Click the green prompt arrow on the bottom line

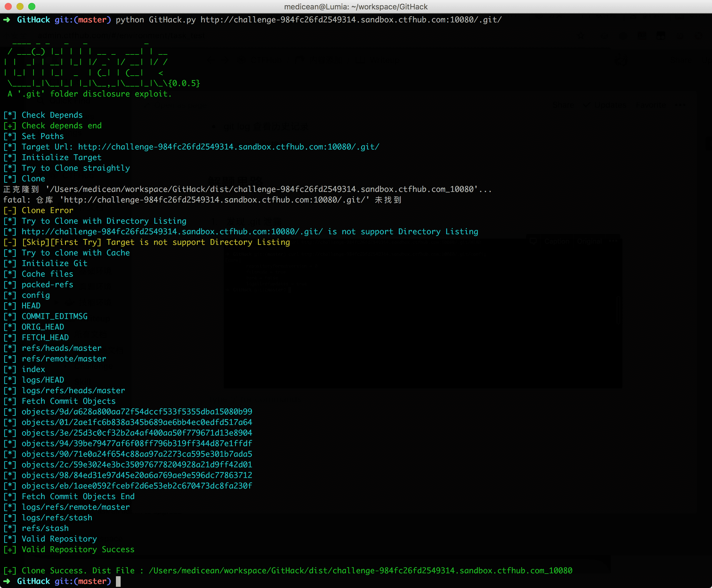pyautogui.click(x=7, y=581)
